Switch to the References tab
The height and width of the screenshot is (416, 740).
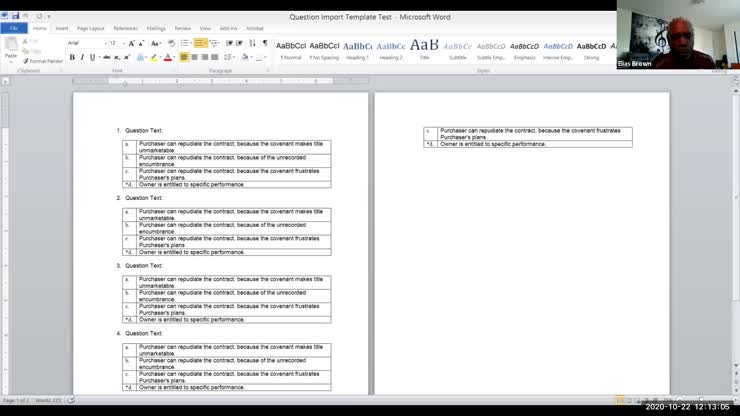point(126,28)
